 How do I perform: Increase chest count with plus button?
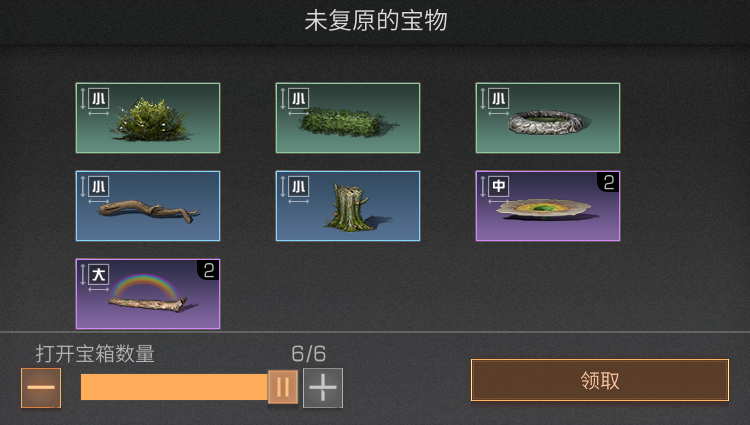323,388
